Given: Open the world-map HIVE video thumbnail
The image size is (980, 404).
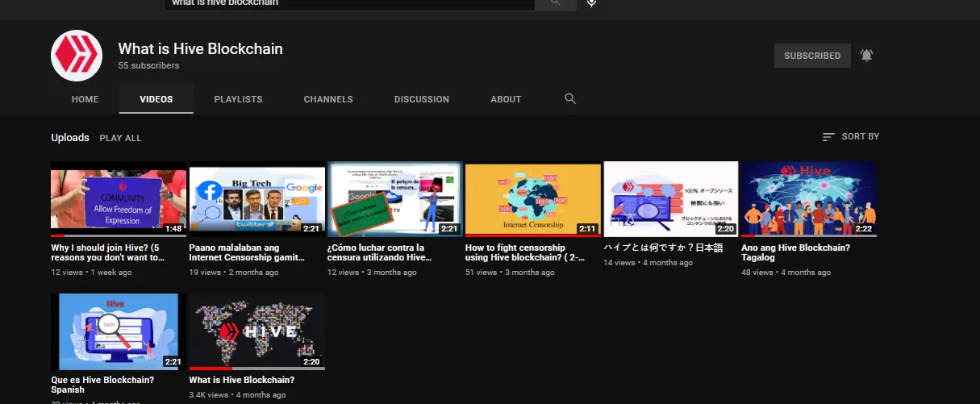Looking at the screenshot, I should click(x=256, y=331).
